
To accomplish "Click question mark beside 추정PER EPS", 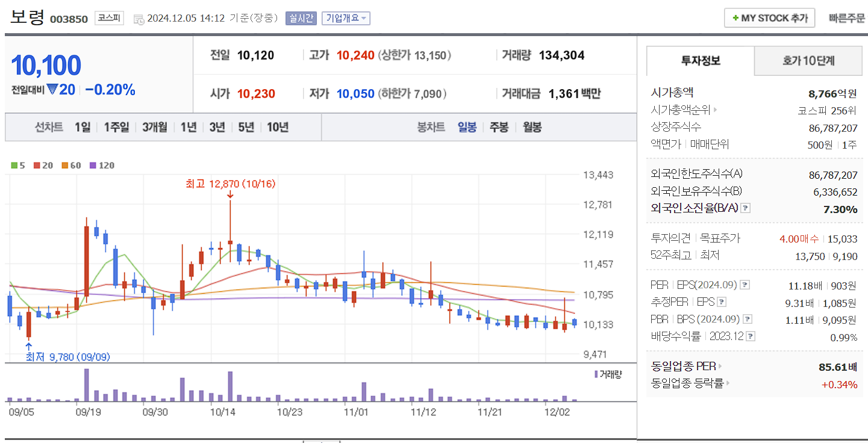I will [x=722, y=302].
